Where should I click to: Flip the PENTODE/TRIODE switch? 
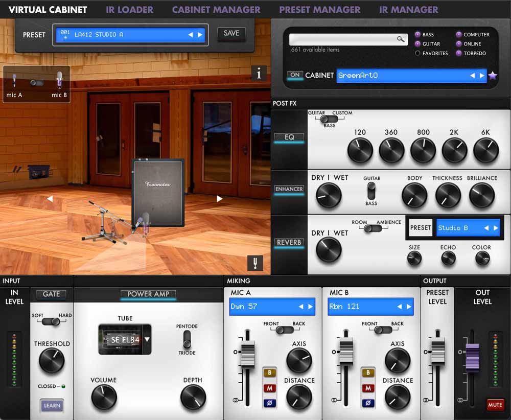187,339
